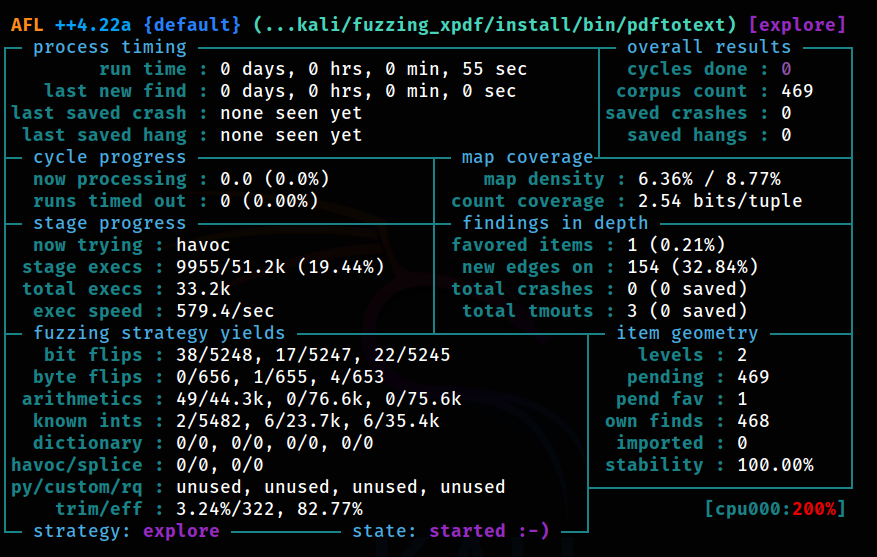Click total tmouts value 3 (0 saved)
The width and height of the screenshot is (877, 557).
(x=687, y=311)
